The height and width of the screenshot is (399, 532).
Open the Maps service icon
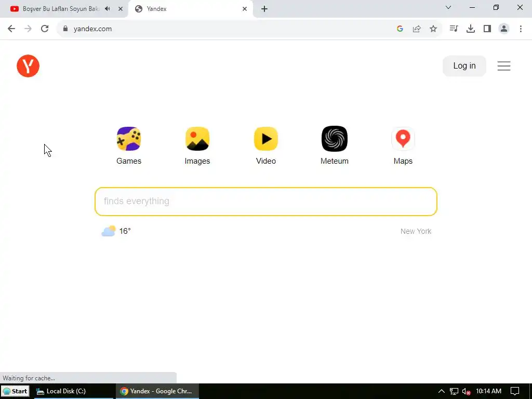coord(403,139)
